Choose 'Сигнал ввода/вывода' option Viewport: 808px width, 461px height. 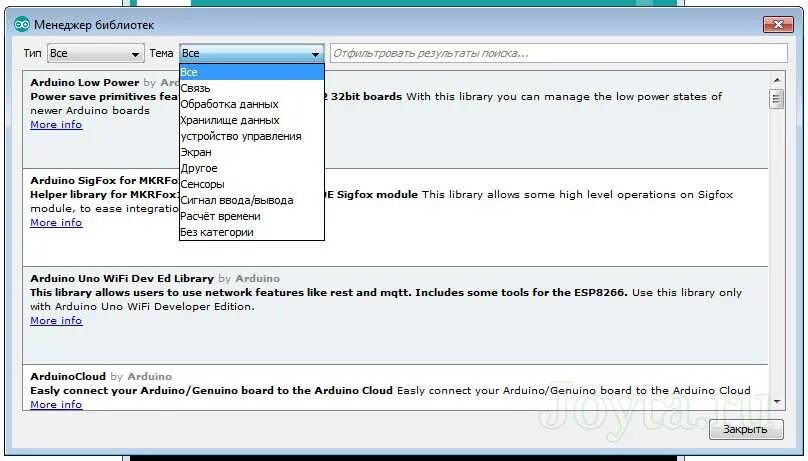(x=251, y=200)
